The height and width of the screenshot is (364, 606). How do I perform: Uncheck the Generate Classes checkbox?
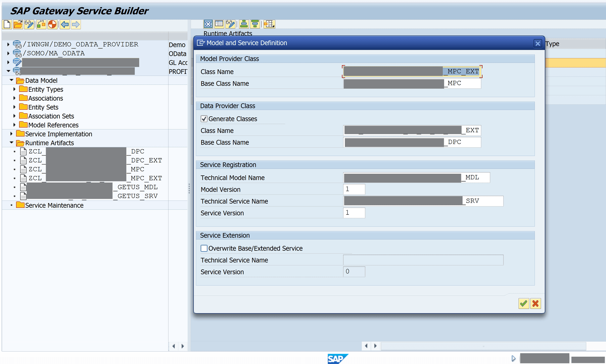click(204, 119)
